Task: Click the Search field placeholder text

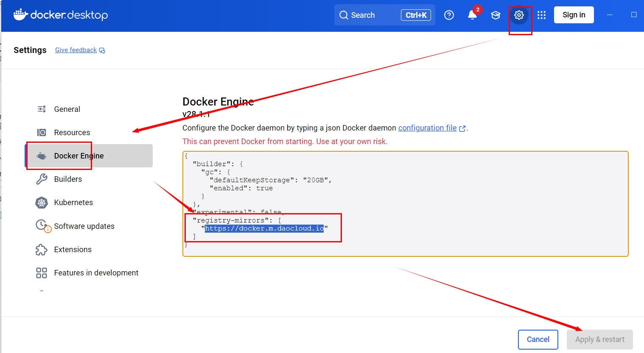Action: (363, 15)
